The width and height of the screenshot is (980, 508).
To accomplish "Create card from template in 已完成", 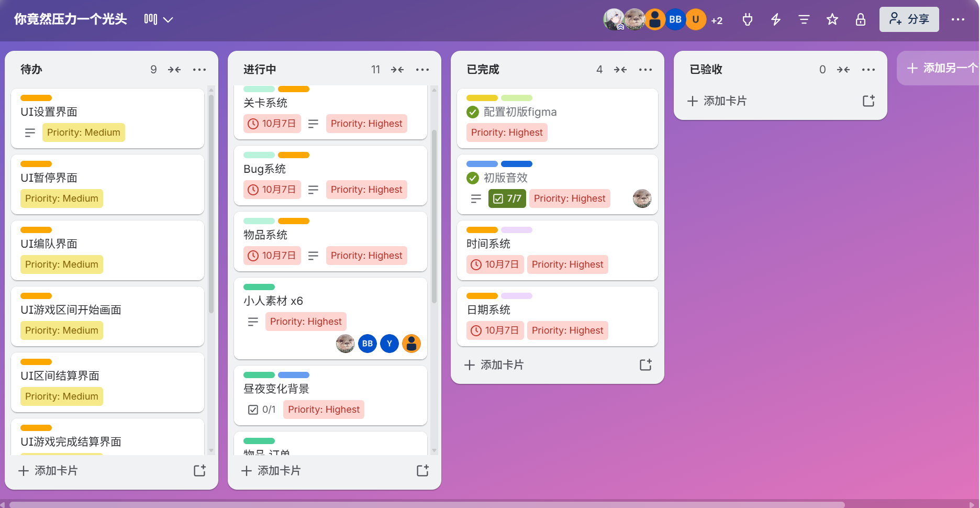I will 645,365.
